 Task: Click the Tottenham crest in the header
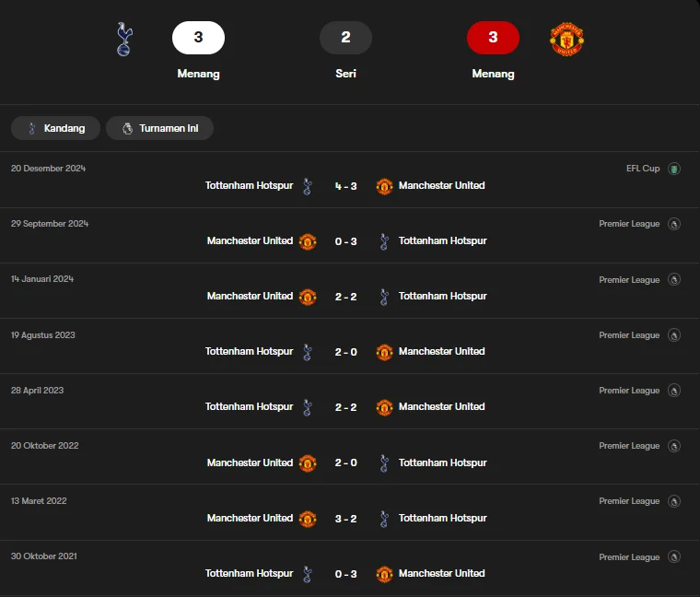coord(123,39)
